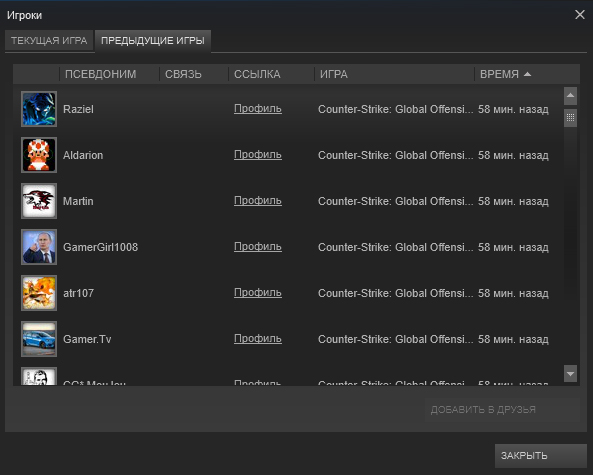Select the player name atr107
The image size is (593, 475).
78,293
